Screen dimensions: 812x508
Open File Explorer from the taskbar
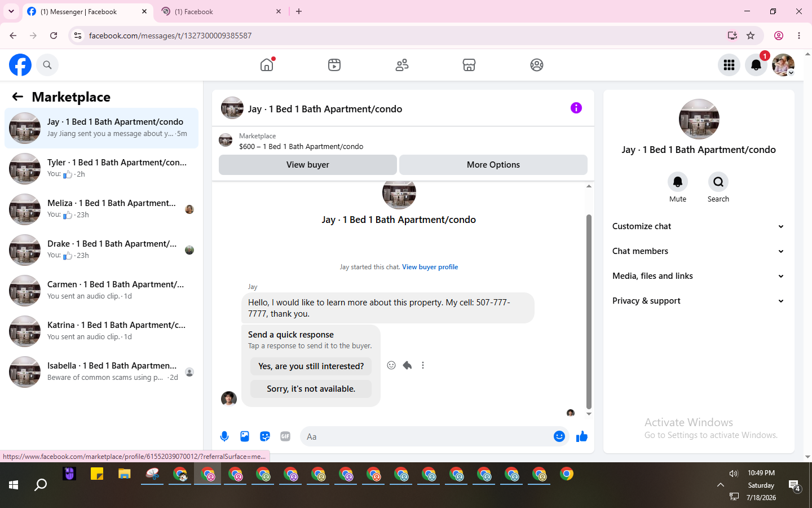click(125, 474)
